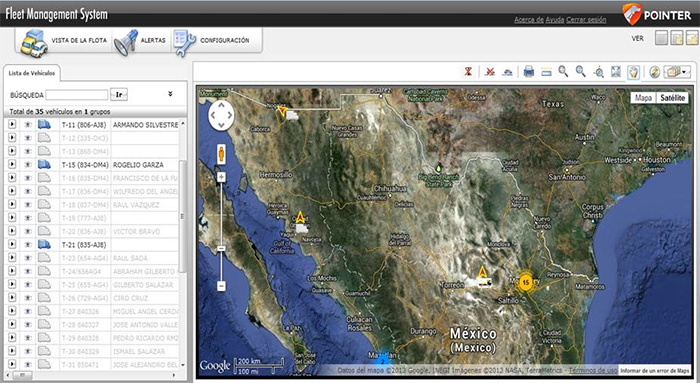Expand the T-12 (335-DK3) vehicle row

pyautogui.click(x=12, y=138)
